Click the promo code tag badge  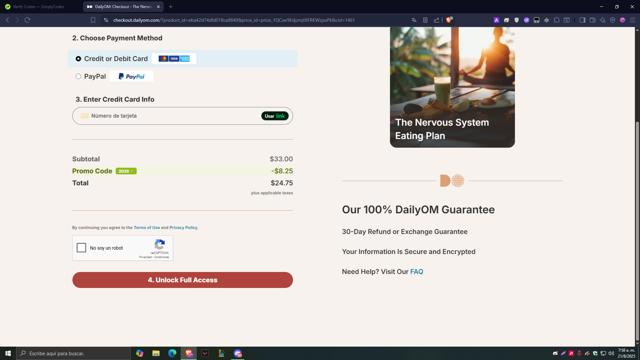coord(126,171)
